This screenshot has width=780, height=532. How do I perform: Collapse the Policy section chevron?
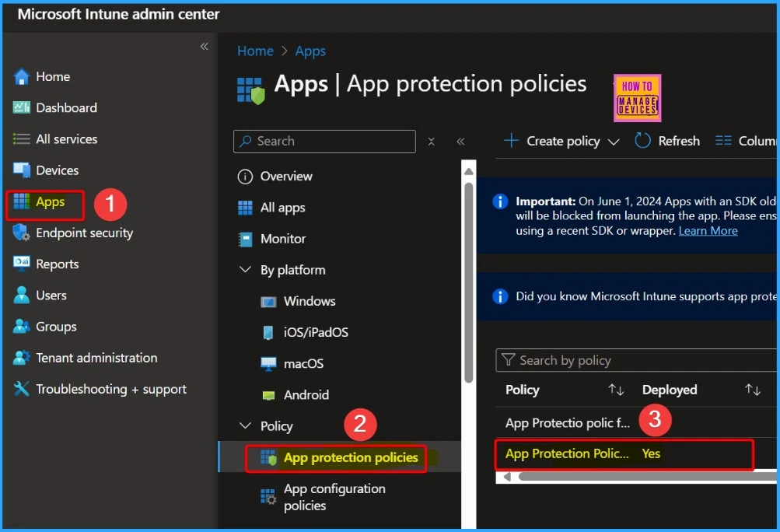pyautogui.click(x=245, y=425)
